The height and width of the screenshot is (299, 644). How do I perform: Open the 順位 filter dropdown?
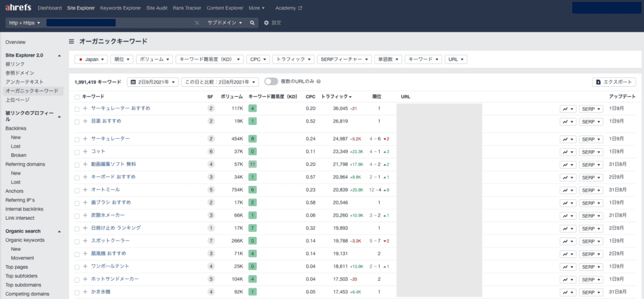(x=121, y=60)
